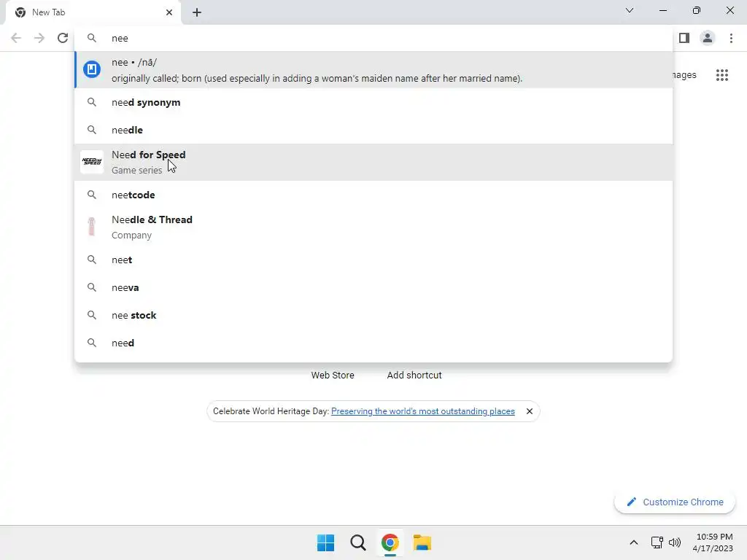Click the network tray icon
The height and width of the screenshot is (560, 747).
click(657, 542)
